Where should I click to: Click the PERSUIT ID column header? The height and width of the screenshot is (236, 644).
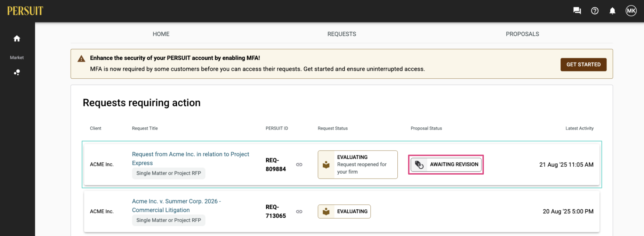[x=277, y=128]
